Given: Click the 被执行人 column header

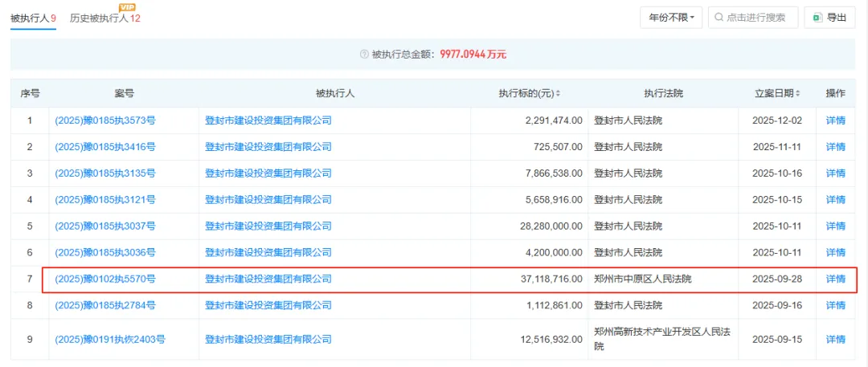Looking at the screenshot, I should point(334,93).
